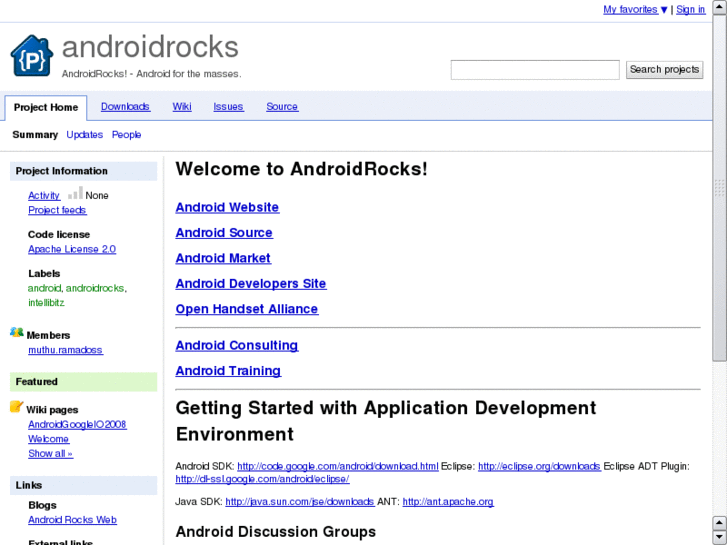Go to the Issues tab

(228, 107)
